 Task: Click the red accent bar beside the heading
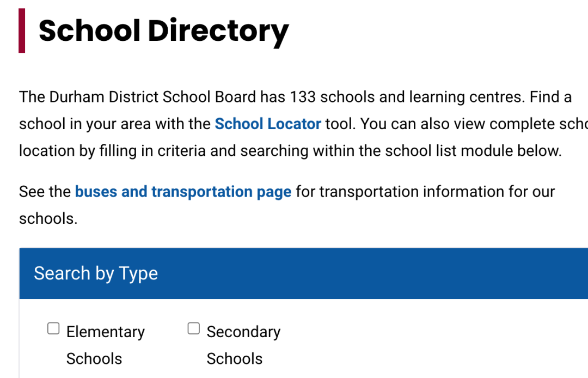point(22,31)
